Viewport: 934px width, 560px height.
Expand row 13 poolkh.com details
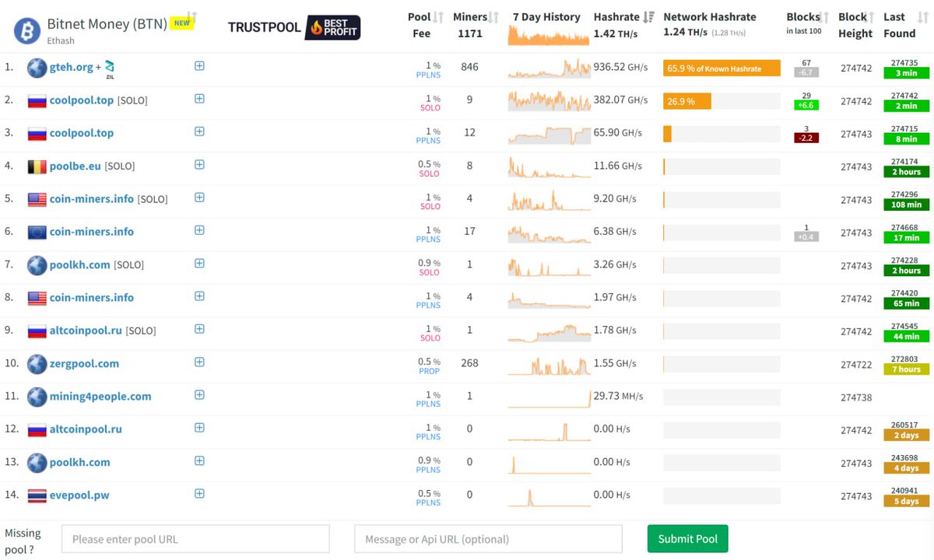[x=199, y=461]
